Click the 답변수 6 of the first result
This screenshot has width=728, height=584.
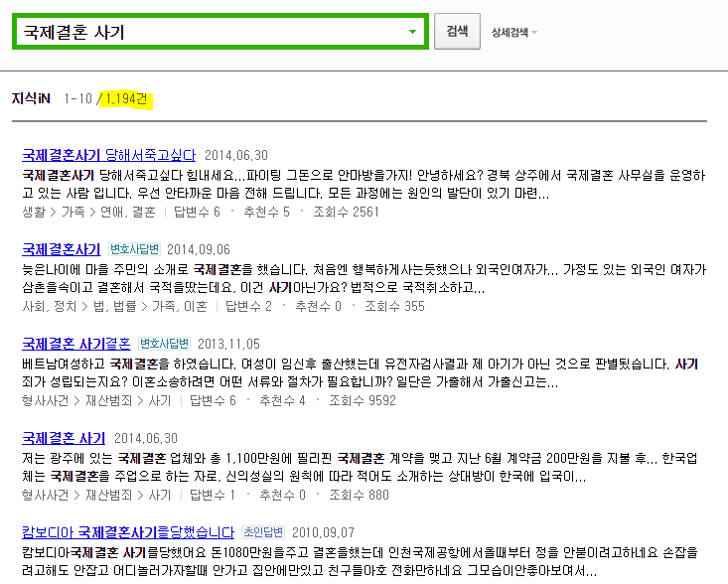point(197,212)
